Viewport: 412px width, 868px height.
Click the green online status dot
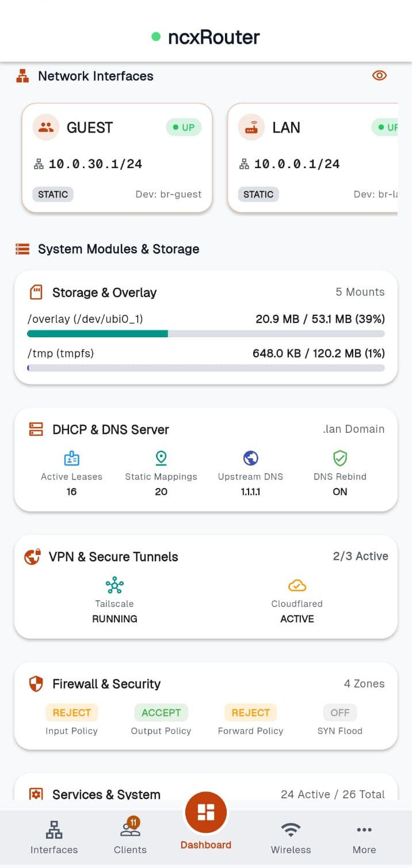pos(156,37)
